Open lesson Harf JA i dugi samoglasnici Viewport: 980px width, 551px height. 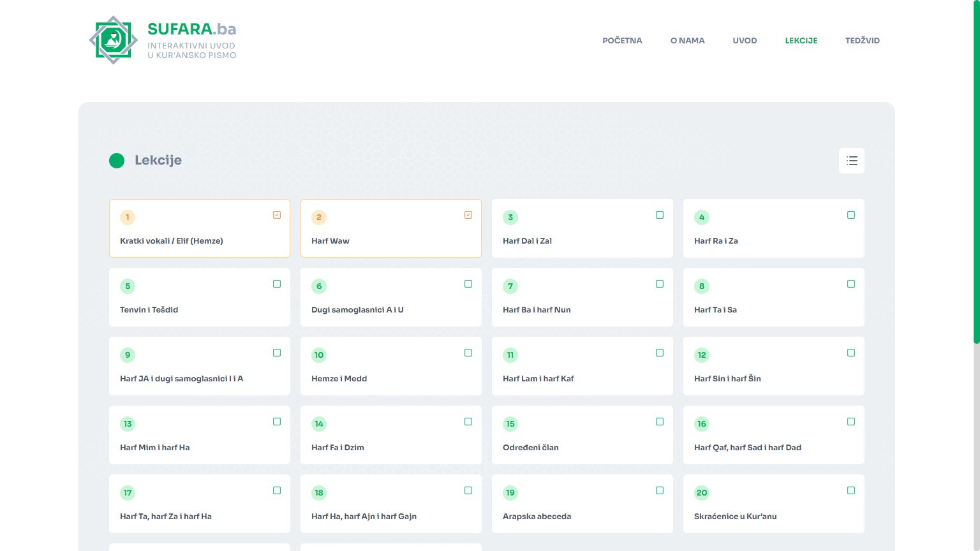pos(200,366)
